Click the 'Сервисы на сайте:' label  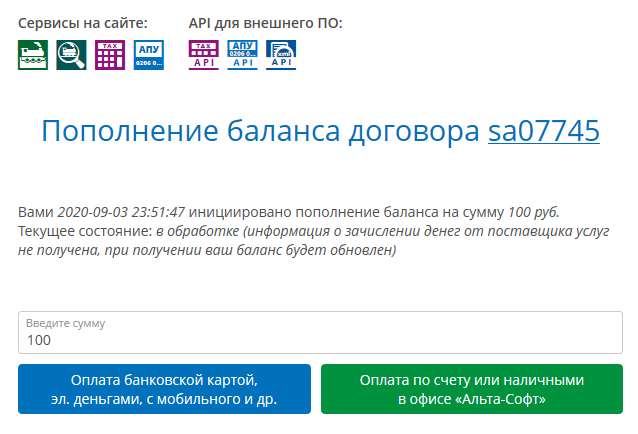tap(83, 23)
